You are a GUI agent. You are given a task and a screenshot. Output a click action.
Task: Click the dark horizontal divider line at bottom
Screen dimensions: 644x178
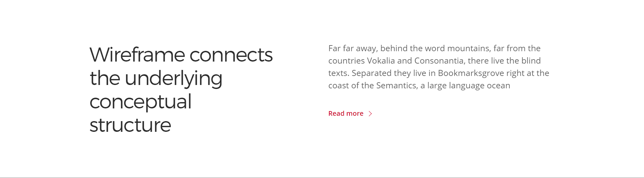(x=322, y=177)
